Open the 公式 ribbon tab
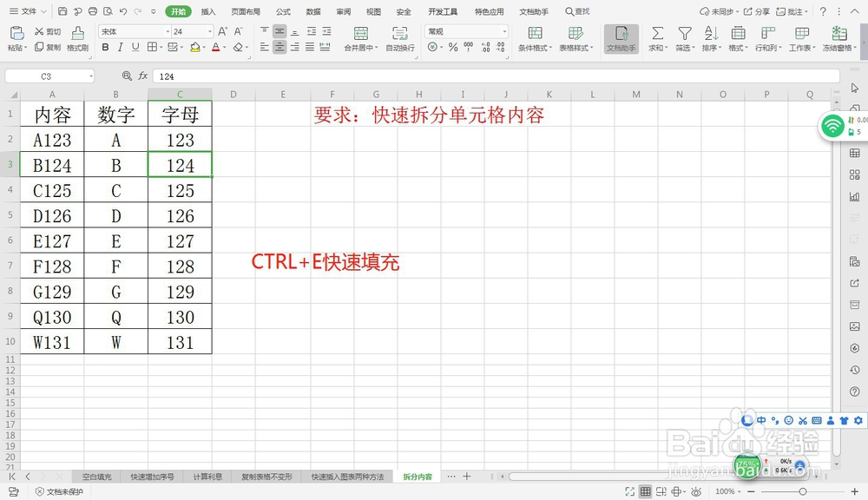The width and height of the screenshot is (868, 500). click(x=283, y=11)
